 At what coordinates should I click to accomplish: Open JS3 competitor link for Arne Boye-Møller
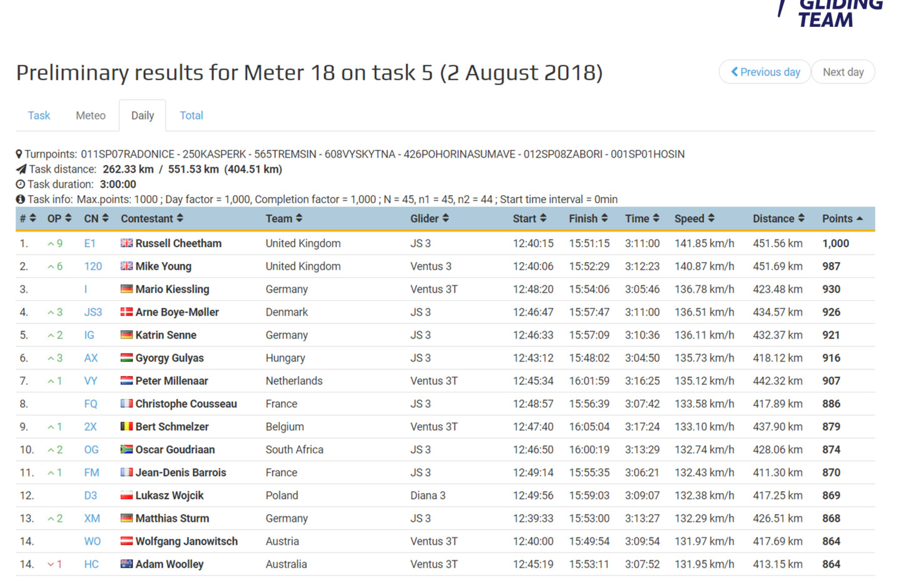point(93,312)
